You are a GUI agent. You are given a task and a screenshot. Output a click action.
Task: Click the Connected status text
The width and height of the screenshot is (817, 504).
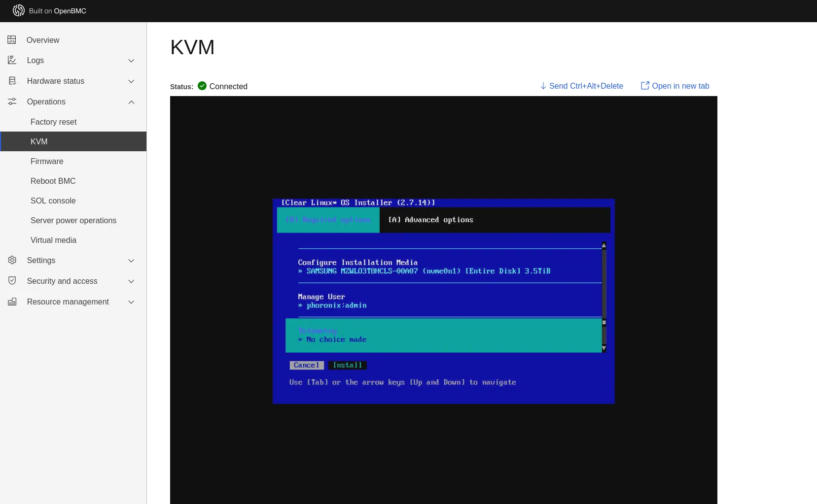click(228, 86)
